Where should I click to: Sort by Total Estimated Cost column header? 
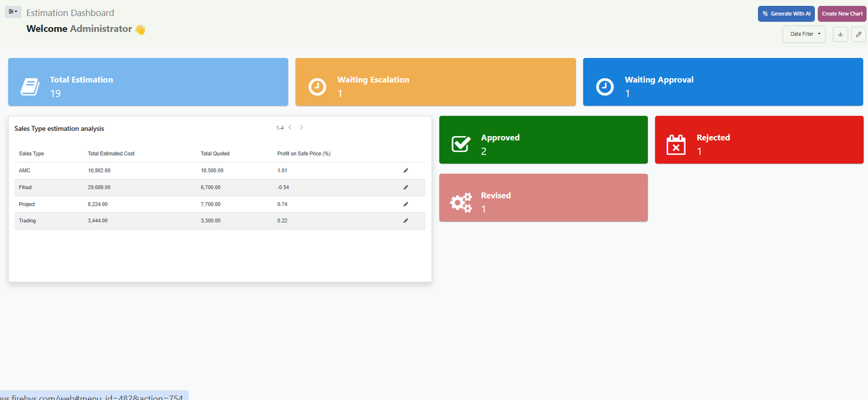[x=111, y=154]
